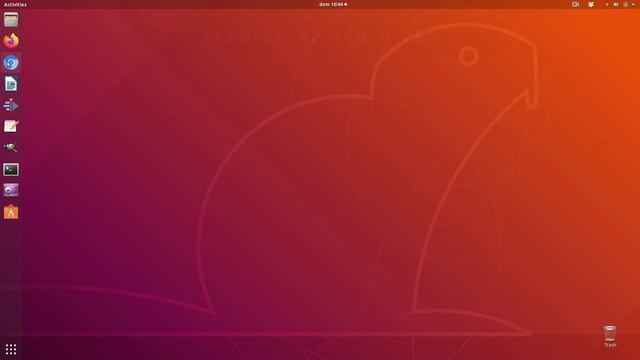
Task: Launch LibreOffice Writer from the dock
Action: point(11,84)
